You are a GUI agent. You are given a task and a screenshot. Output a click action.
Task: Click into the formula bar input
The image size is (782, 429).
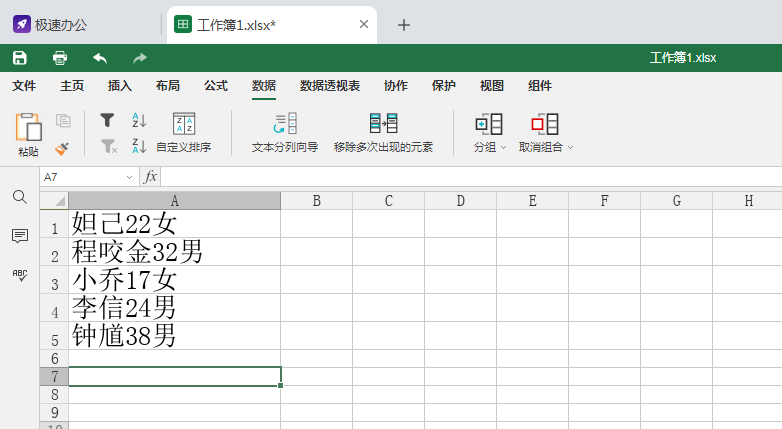coord(471,177)
